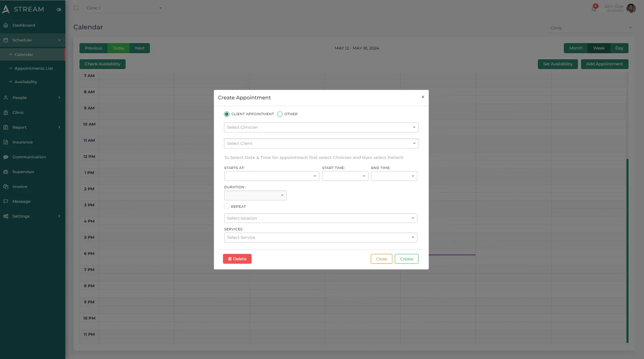Open the Start Time dropdown
The image size is (644, 359).
tap(345, 176)
